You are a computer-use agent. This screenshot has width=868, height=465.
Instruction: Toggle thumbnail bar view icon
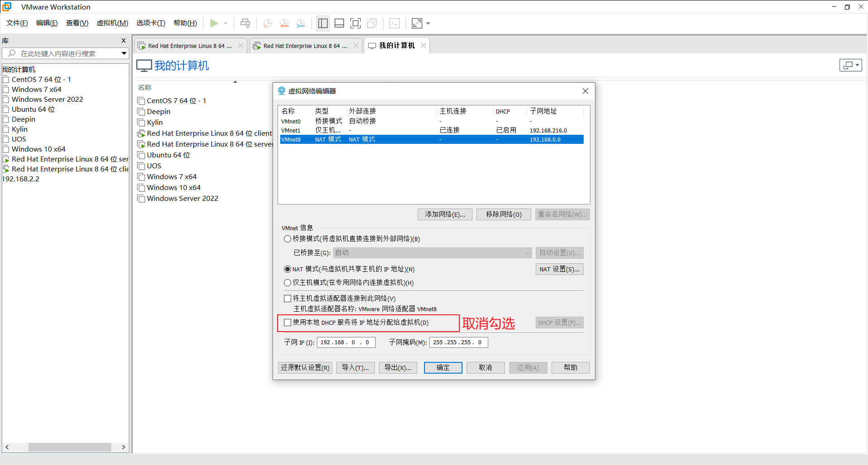click(339, 23)
